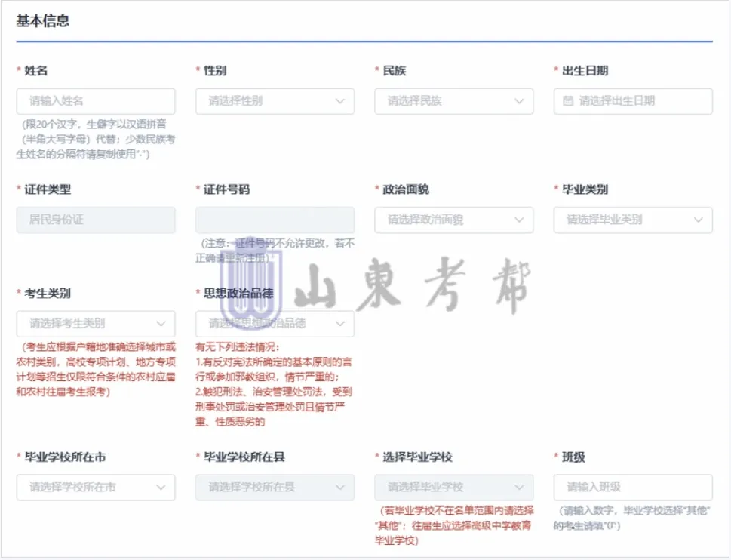Click the disabled 证件类型 居民身份证 field
The width and height of the screenshot is (731, 560).
(x=96, y=220)
